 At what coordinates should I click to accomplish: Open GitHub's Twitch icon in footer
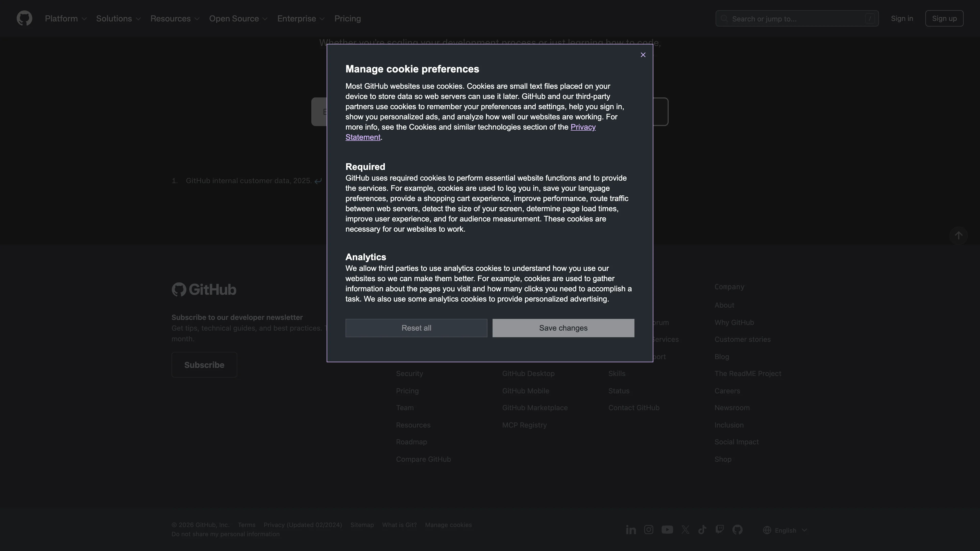point(719,530)
